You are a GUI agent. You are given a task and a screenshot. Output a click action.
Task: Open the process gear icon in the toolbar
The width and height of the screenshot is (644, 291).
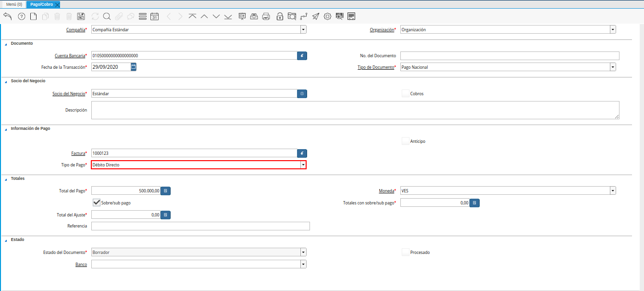(x=328, y=16)
